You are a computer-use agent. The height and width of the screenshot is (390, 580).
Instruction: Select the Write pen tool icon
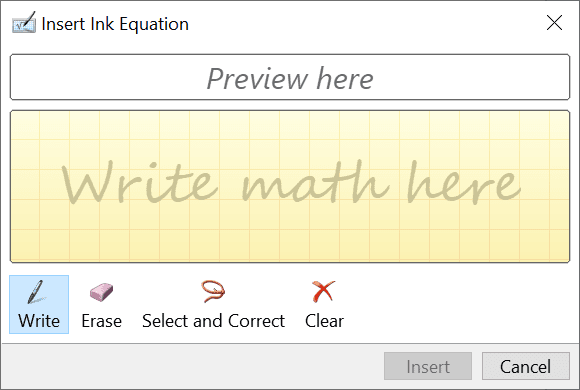coord(36,292)
